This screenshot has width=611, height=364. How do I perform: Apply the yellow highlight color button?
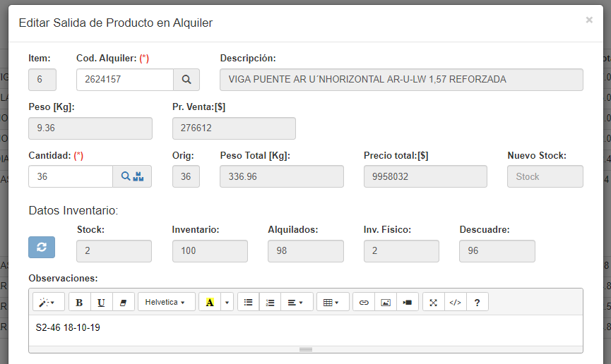210,302
